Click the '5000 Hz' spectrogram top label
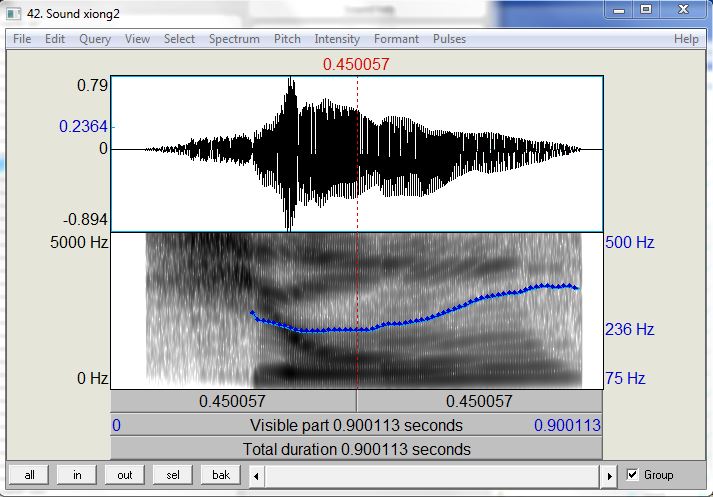 click(79, 242)
